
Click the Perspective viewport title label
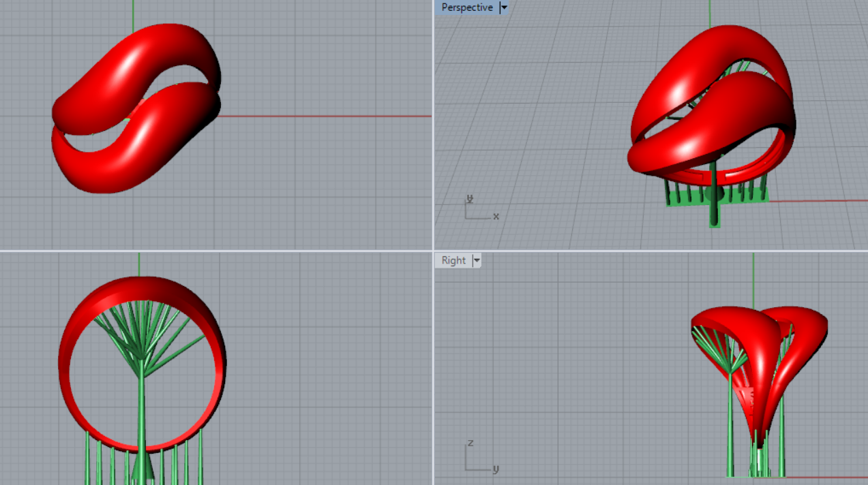click(466, 7)
